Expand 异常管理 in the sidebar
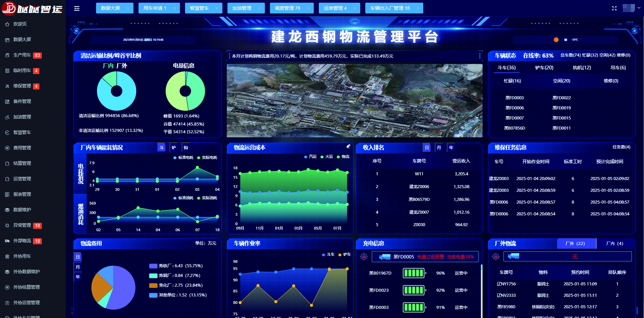This screenshot has width=644, height=318. pos(22,225)
